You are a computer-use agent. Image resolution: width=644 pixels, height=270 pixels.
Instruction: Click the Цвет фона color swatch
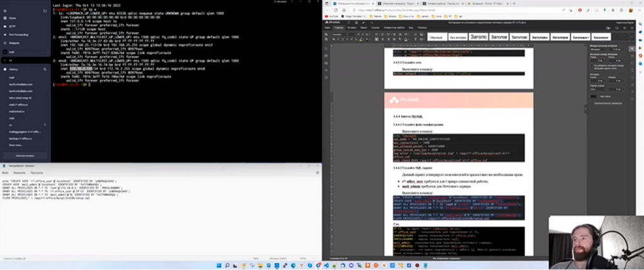[x=594, y=96]
